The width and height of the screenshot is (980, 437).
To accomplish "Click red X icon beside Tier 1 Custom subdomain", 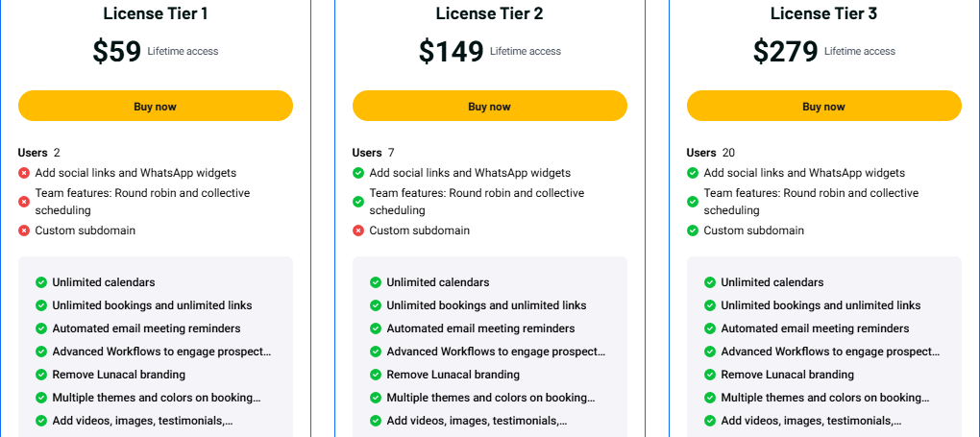I will coord(24,231).
